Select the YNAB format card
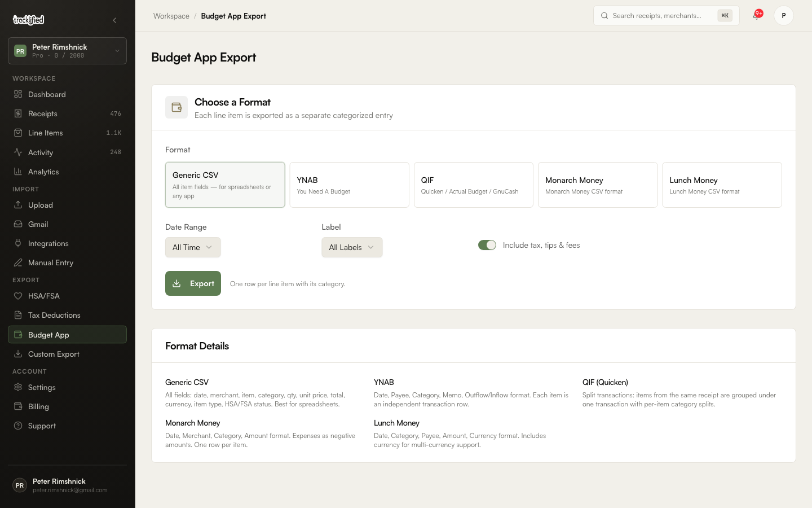This screenshot has width=812, height=508. click(x=349, y=185)
